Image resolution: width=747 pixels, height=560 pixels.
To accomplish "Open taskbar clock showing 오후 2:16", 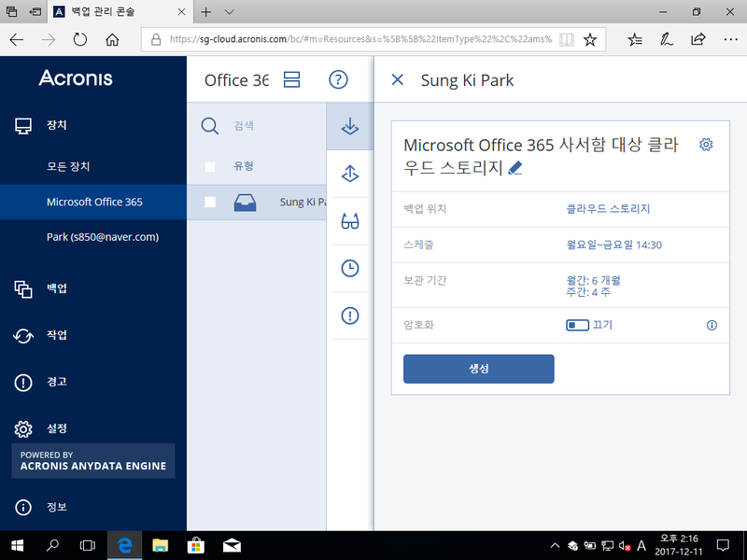I will click(x=679, y=545).
